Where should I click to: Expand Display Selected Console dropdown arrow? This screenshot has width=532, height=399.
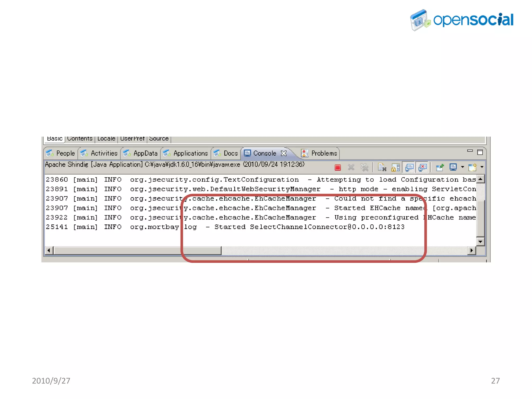[x=462, y=167]
